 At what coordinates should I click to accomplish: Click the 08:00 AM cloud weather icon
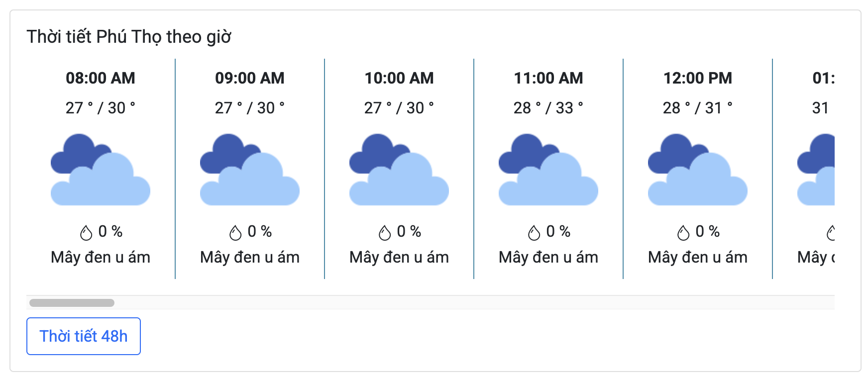[101, 170]
